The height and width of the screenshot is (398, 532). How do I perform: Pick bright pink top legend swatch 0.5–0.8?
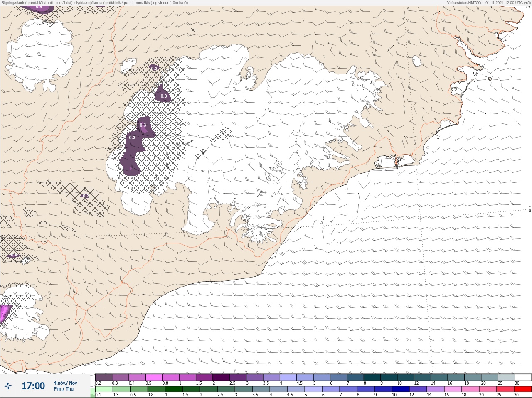point(154,377)
